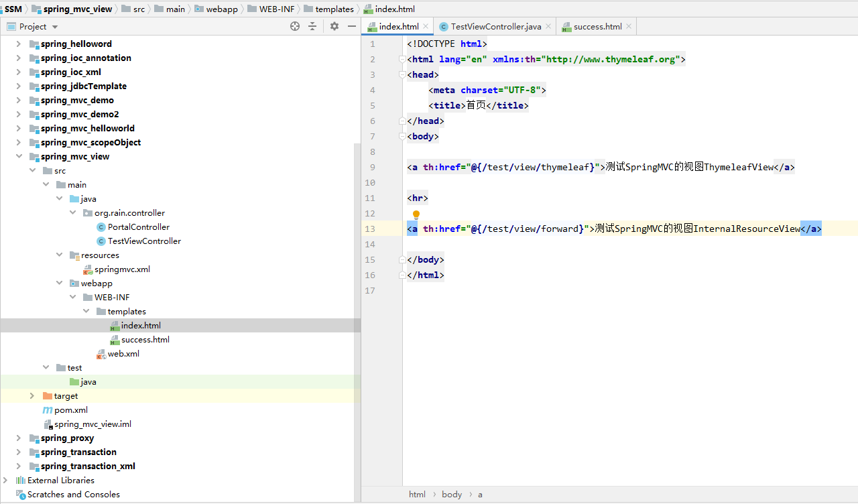The image size is (858, 504).
Task: Select spring_mvc_demo module
Action: 77,101
